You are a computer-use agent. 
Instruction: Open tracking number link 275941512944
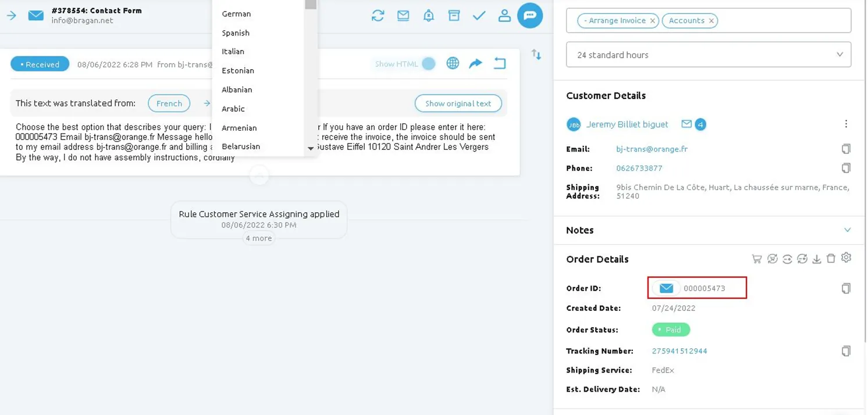pos(680,351)
